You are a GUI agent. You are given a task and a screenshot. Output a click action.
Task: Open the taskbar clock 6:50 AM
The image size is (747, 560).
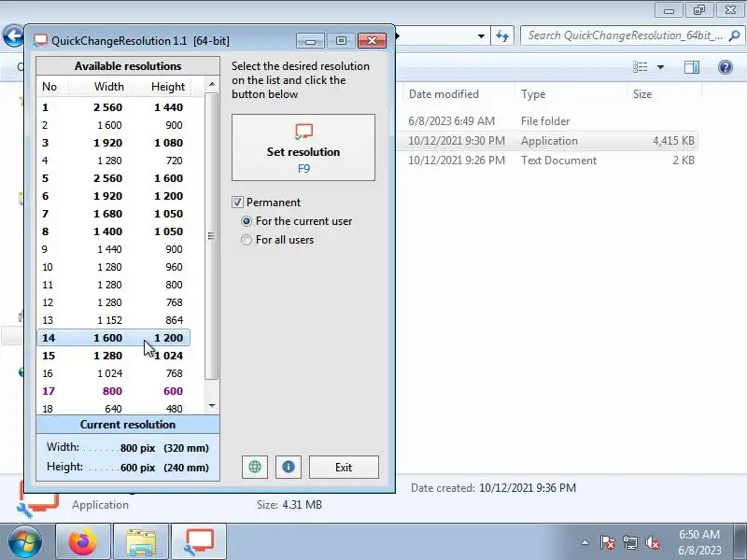pyautogui.click(x=699, y=542)
